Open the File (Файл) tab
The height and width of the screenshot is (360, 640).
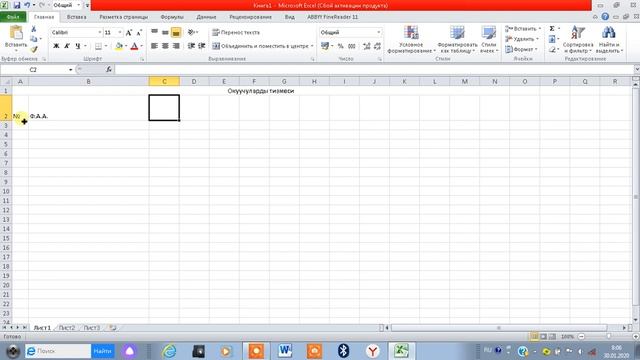(x=13, y=17)
